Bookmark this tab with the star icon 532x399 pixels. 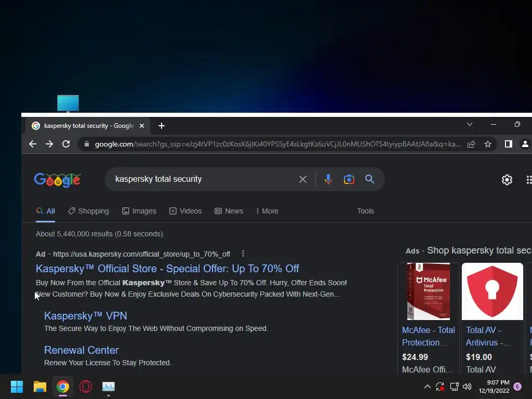pyautogui.click(x=488, y=144)
